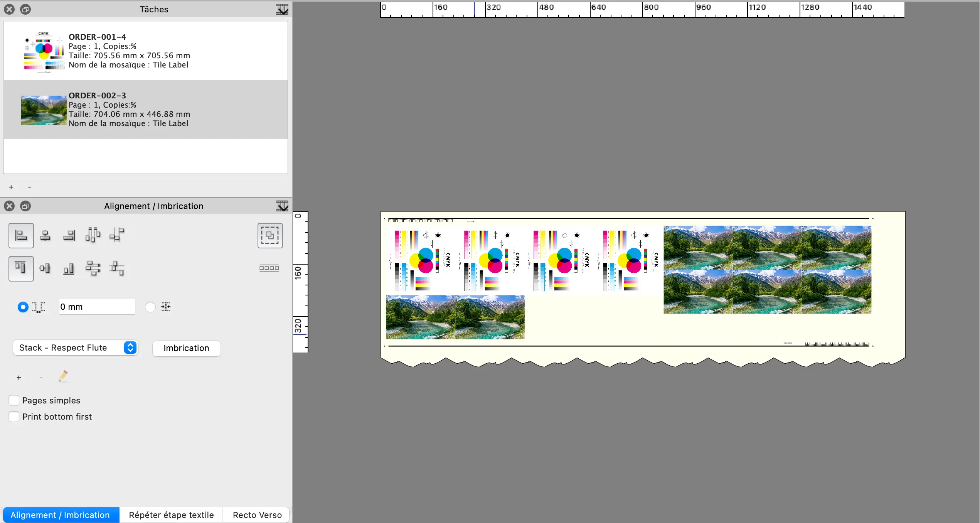The image size is (980, 523).
Task: Select bottom-left landscape image on canvas
Action: [421, 317]
